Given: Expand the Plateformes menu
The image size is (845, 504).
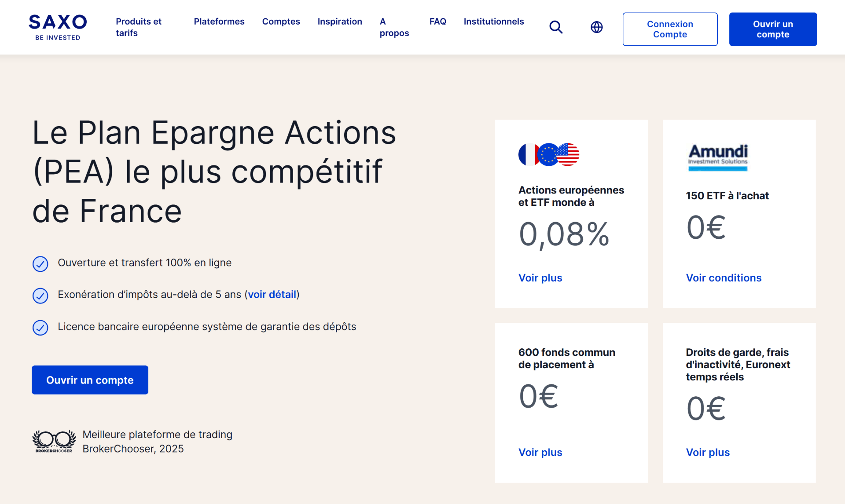Looking at the screenshot, I should 219,22.
